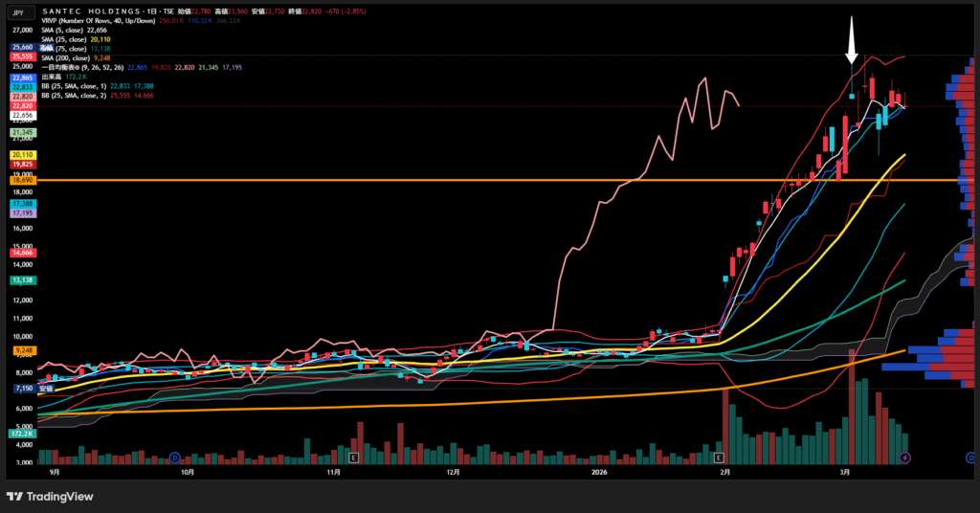The width and height of the screenshot is (980, 513).
Task: Open the earnings E marker near 2月
Action: coord(719,458)
